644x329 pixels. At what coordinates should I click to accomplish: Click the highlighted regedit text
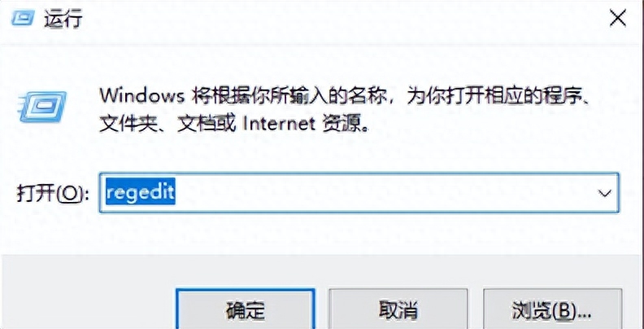(141, 192)
